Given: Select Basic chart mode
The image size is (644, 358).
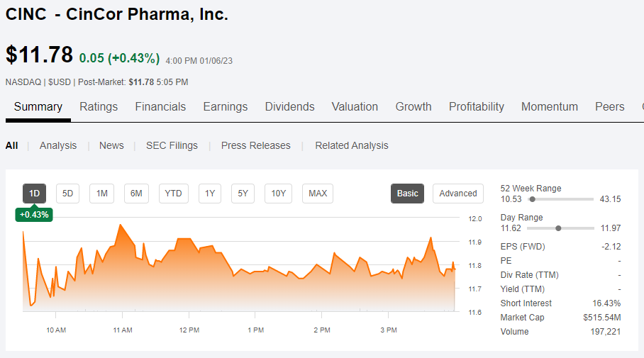Looking at the screenshot, I should (407, 194).
